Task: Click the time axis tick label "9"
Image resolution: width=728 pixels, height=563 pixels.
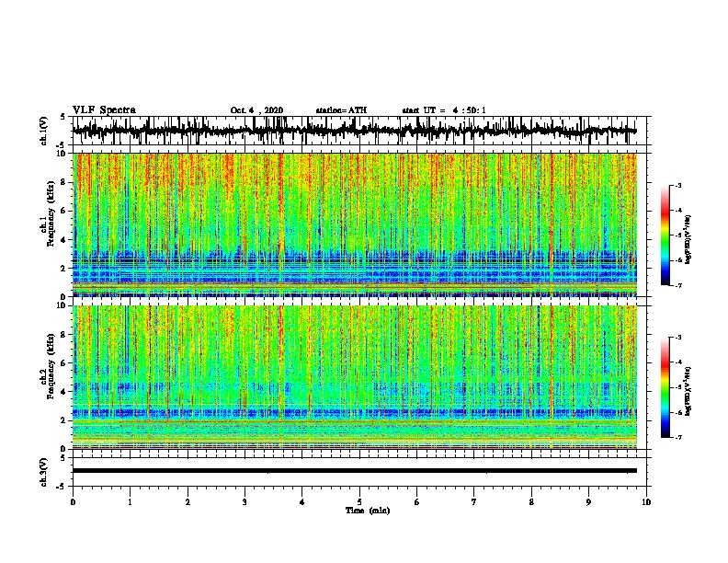Action: pyautogui.click(x=588, y=502)
